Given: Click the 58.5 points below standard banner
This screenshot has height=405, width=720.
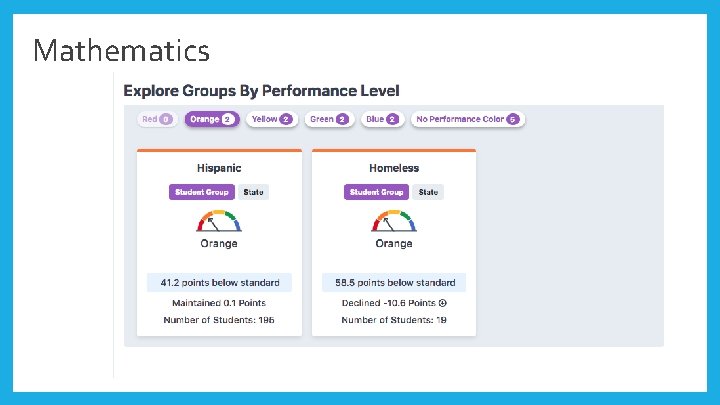Looking at the screenshot, I should click(x=394, y=282).
